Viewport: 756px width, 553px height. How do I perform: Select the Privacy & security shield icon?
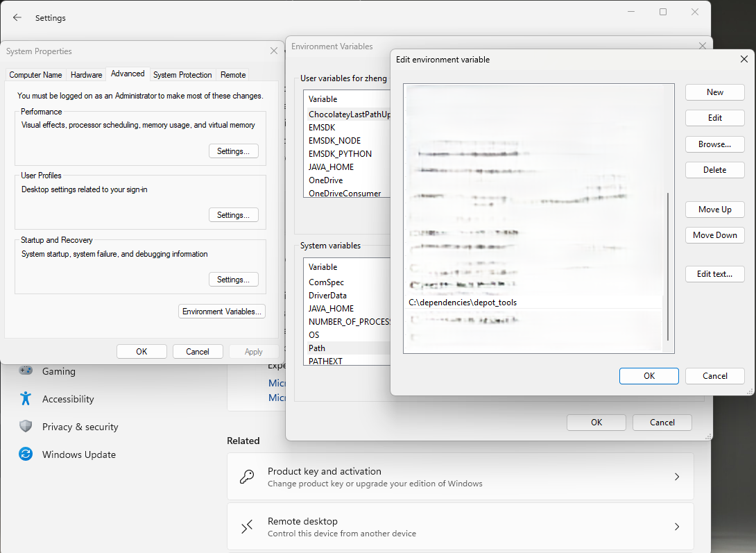click(26, 427)
